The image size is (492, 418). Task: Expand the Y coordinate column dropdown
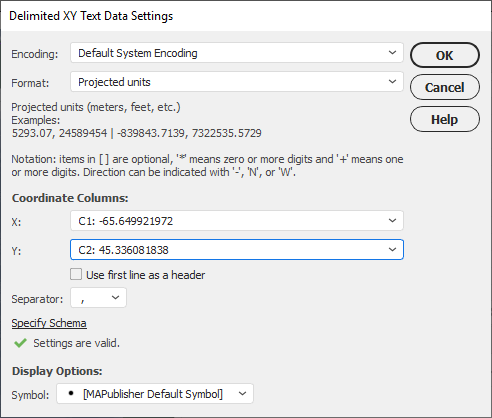coord(237,250)
